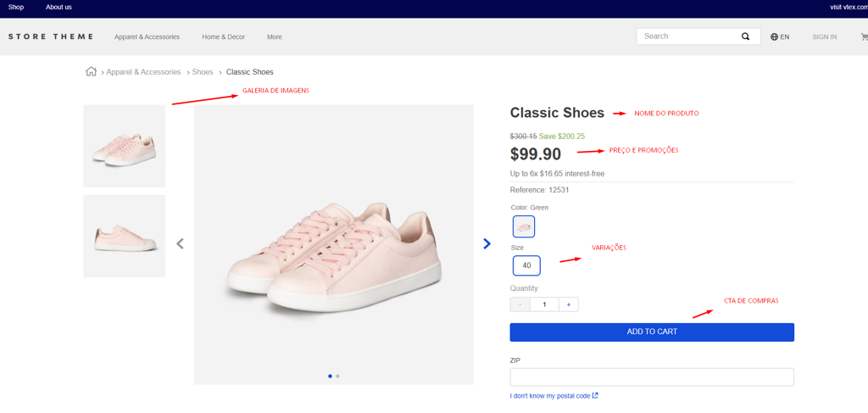Choose the Green color swatch
868x413 pixels.
point(524,226)
